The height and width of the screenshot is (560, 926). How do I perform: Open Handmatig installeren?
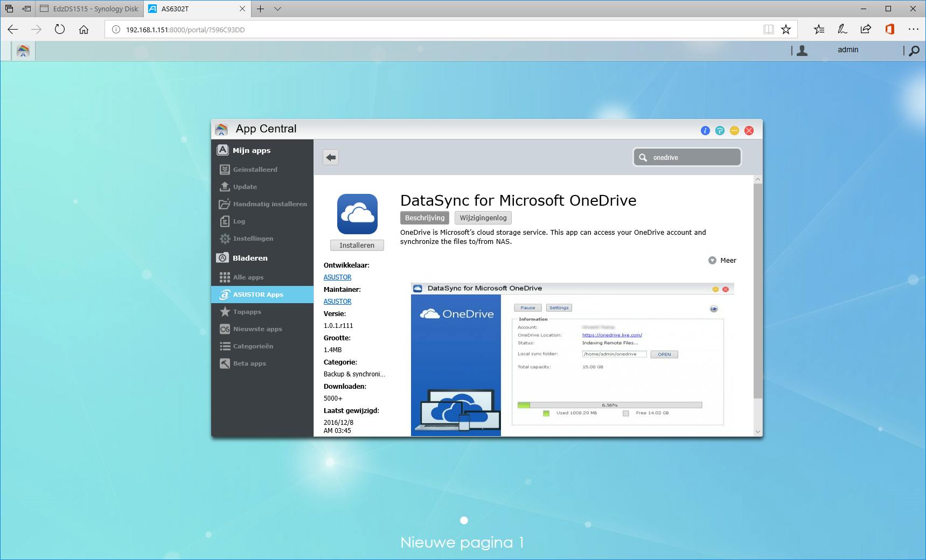tap(262, 204)
